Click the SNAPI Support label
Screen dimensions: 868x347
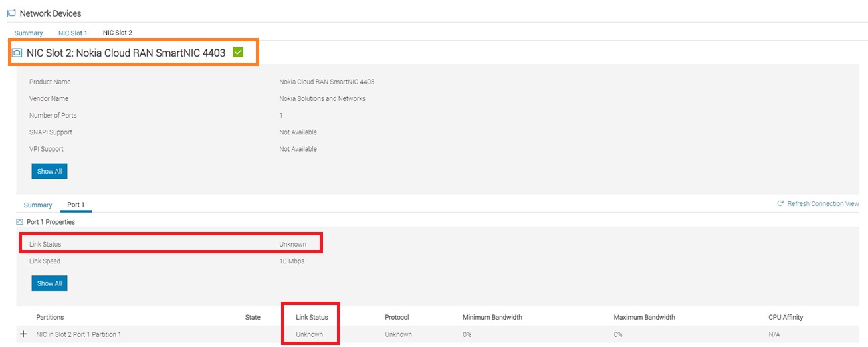(x=51, y=132)
